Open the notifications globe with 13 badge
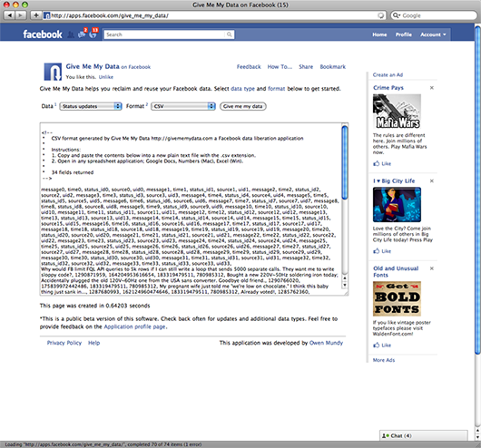This screenshot has width=481, height=448. [93, 34]
